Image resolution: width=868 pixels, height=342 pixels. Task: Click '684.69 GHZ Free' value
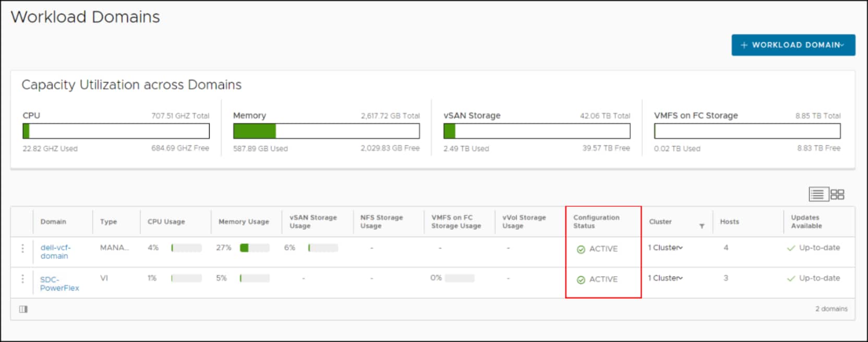pos(180,148)
